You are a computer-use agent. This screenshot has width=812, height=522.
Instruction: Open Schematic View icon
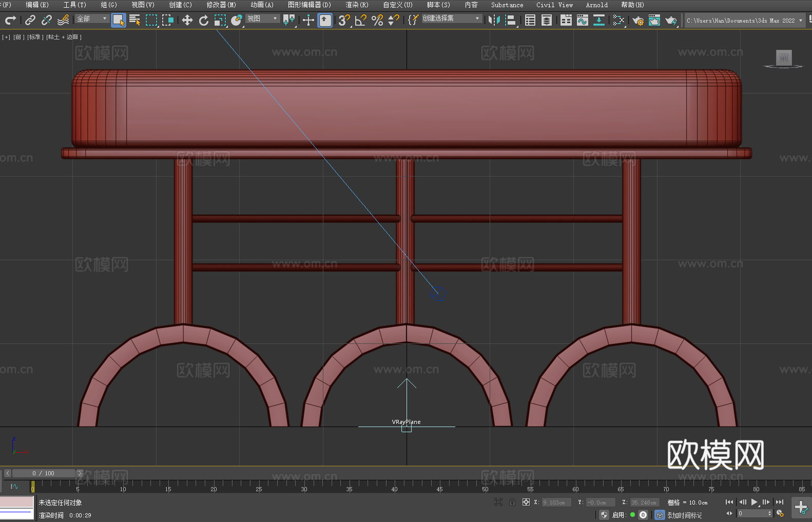click(598, 20)
